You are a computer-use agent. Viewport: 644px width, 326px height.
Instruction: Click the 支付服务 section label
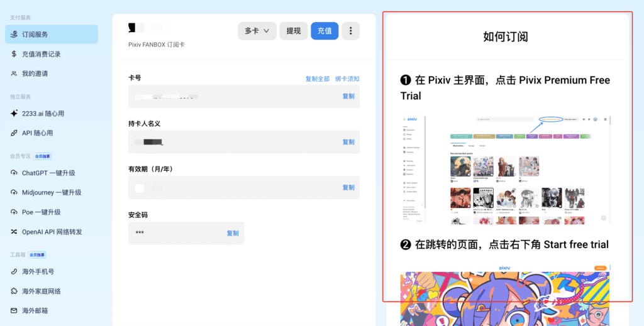[x=21, y=18]
